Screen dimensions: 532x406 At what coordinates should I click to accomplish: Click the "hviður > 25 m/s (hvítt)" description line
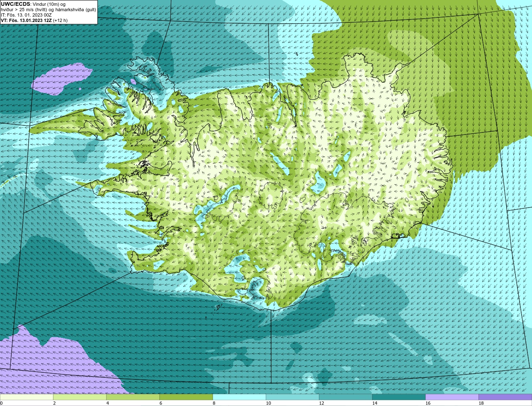[48, 10]
